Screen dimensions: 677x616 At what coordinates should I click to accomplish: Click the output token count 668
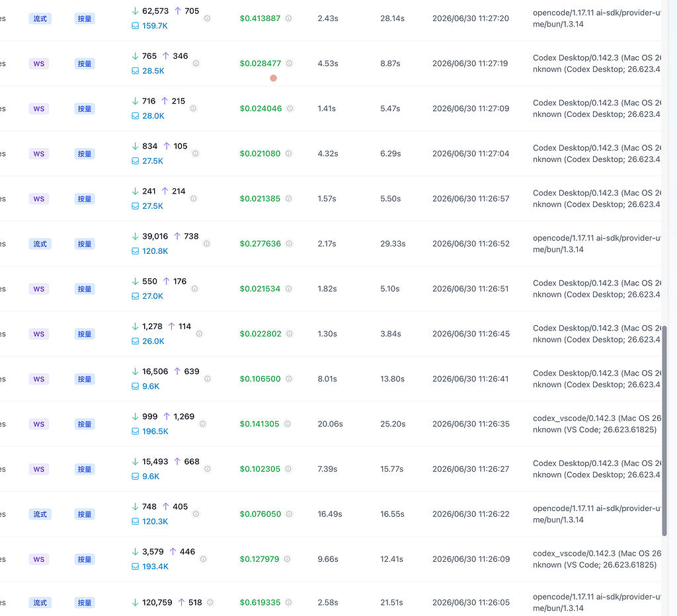[x=192, y=461]
